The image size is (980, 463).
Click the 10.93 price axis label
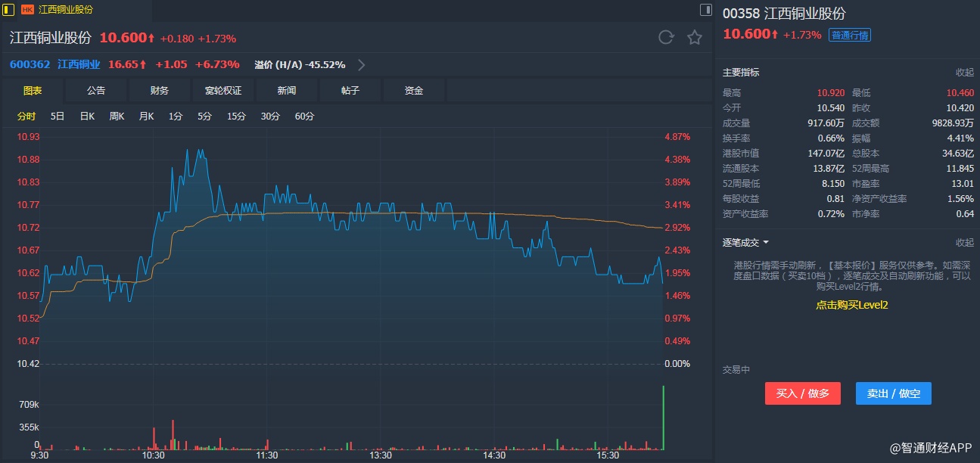click(28, 137)
